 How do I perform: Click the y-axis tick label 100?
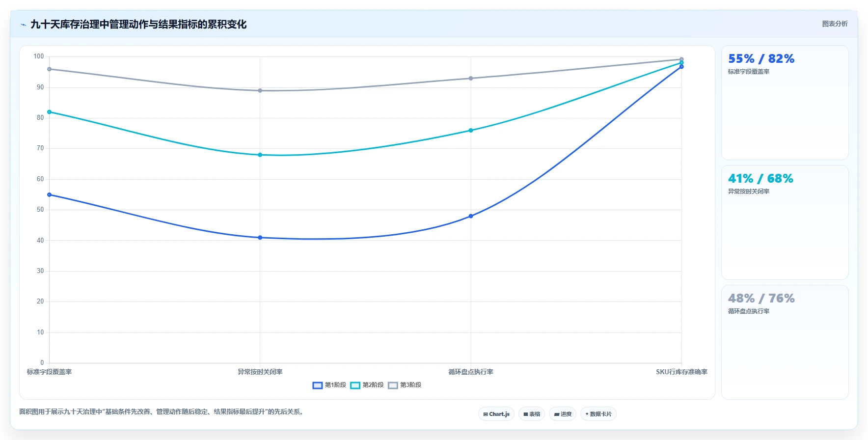click(39, 56)
